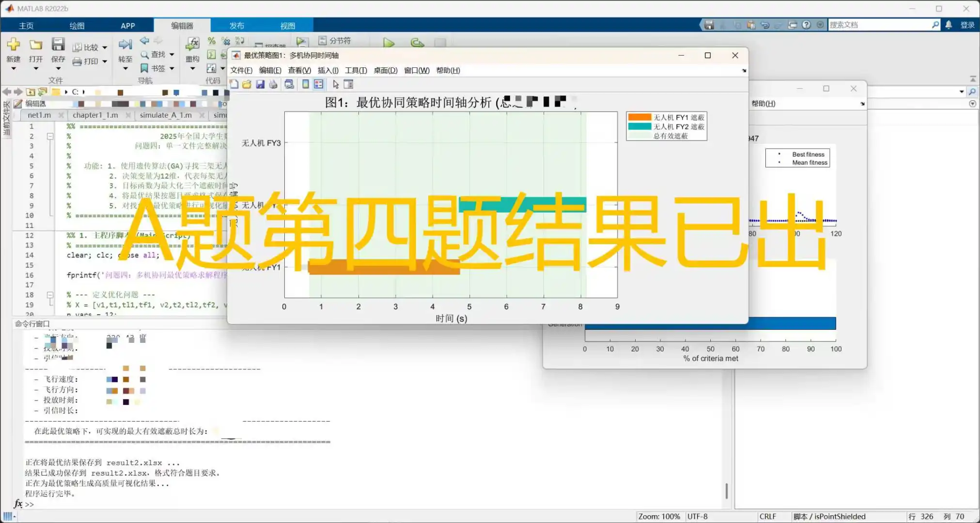Select the arrow pointer tool in figure window
980x523 pixels.
click(x=335, y=84)
